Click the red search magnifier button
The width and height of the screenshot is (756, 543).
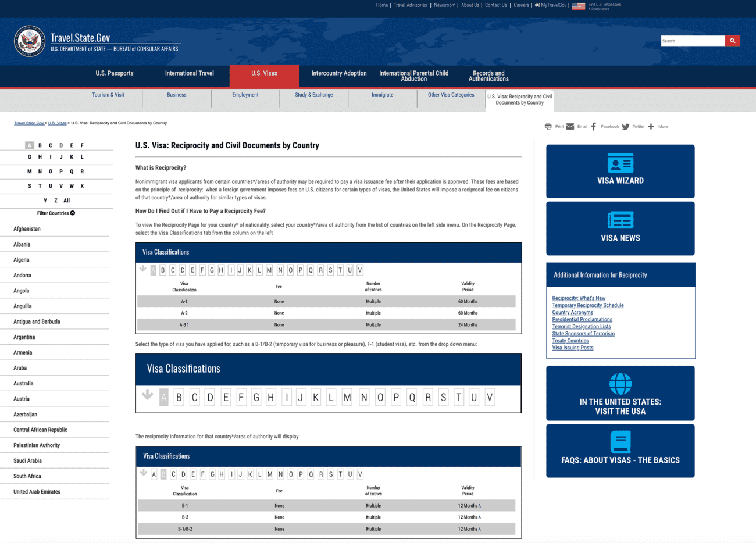click(732, 41)
